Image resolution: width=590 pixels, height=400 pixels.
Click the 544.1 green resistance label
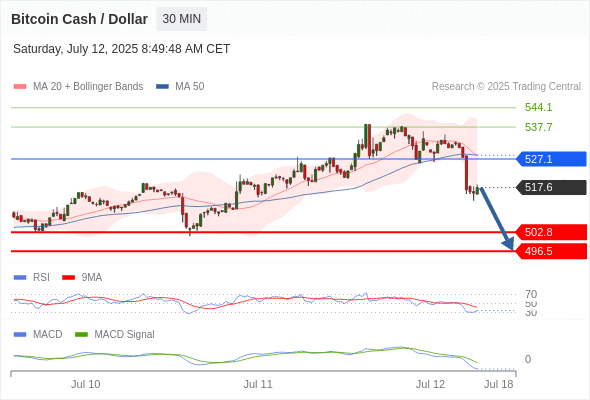tap(538, 108)
